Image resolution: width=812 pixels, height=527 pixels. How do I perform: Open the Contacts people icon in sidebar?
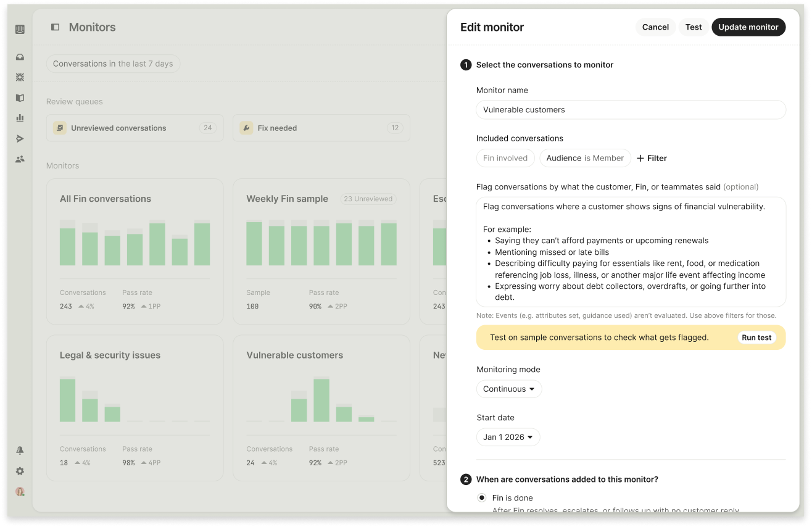coord(20,159)
